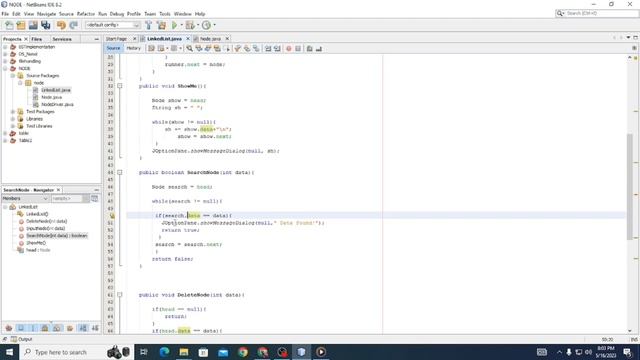Click the History view button
The width and height of the screenshot is (640, 360).
click(133, 48)
